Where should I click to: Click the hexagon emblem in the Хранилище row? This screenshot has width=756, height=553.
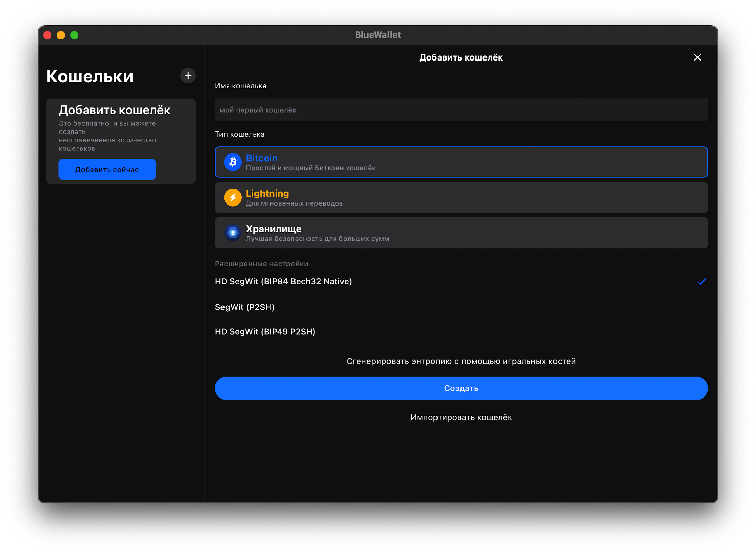[x=233, y=233]
